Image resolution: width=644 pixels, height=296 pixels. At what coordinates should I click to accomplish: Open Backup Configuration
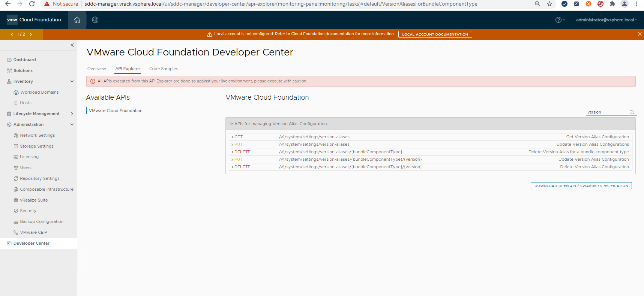coord(41,221)
